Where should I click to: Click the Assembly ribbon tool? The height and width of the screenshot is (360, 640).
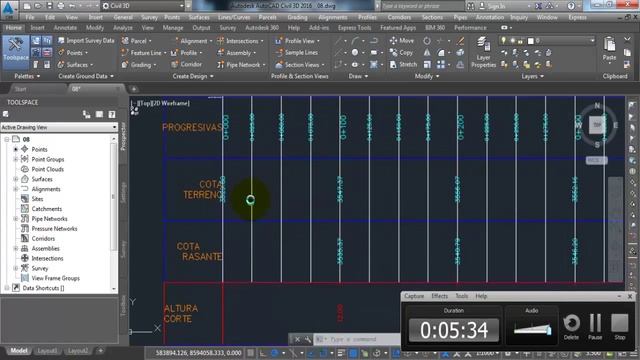pos(236,53)
